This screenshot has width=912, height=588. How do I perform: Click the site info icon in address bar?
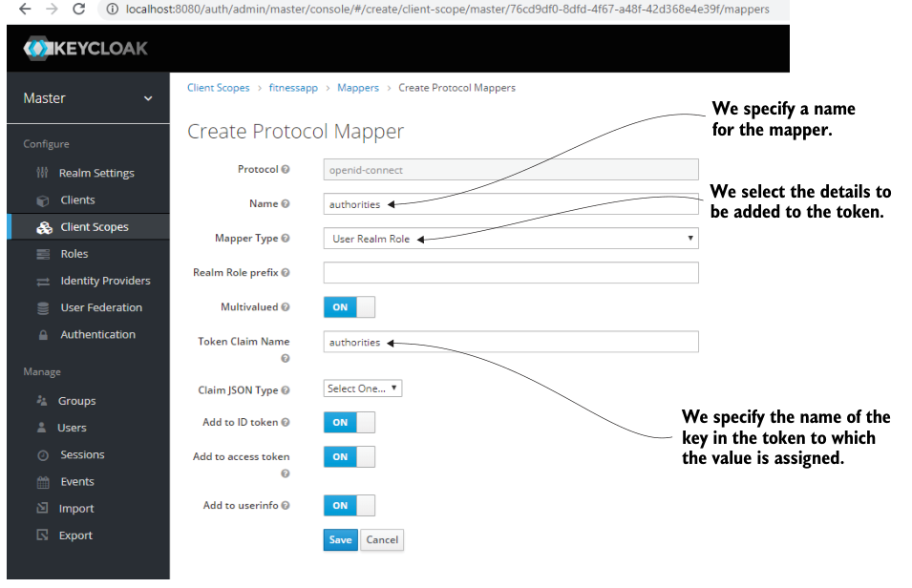(113, 9)
